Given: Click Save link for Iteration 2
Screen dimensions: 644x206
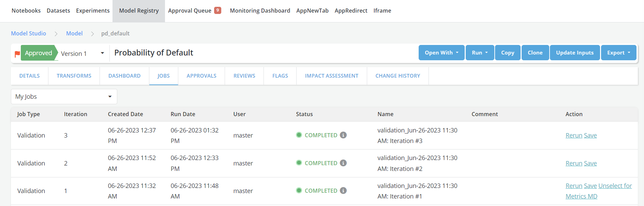Looking at the screenshot, I should [590, 163].
